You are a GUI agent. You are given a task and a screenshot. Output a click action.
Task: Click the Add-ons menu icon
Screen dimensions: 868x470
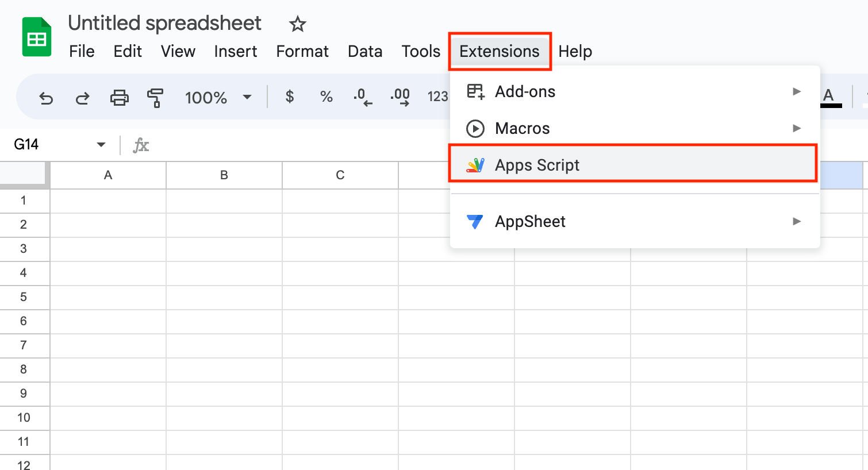coord(475,91)
